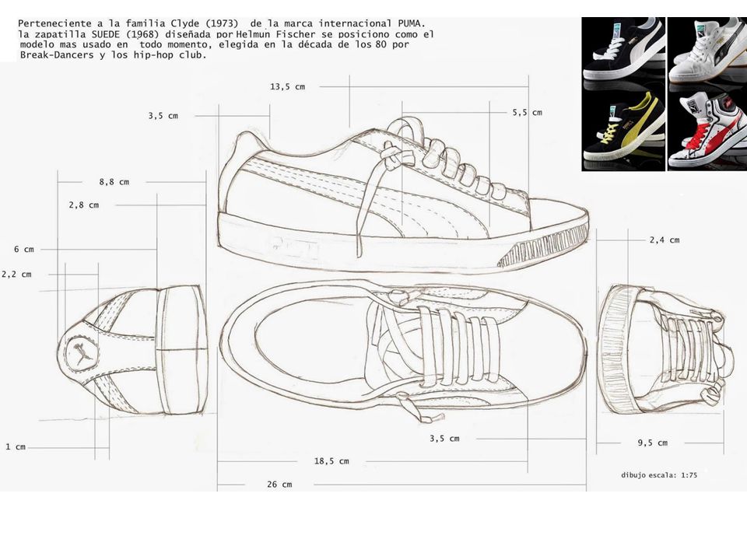Select the 5,5 cm dimension label

pos(527,112)
